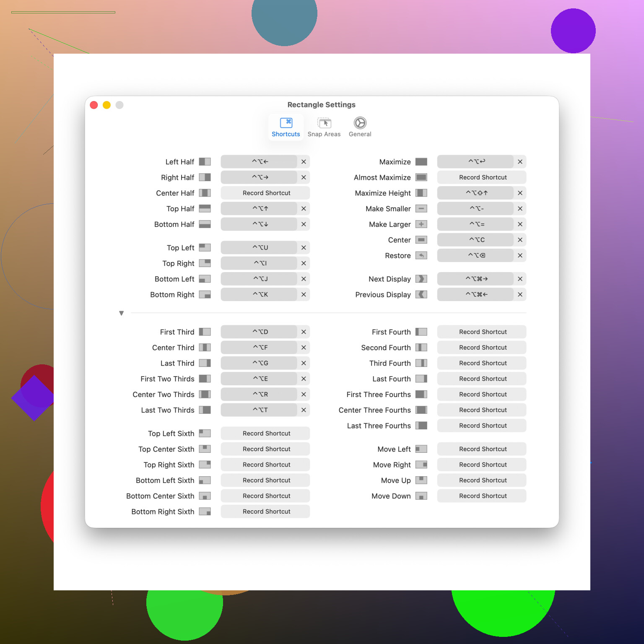644x644 pixels.
Task: Click the Make Larger plus icon
Action: click(x=421, y=224)
